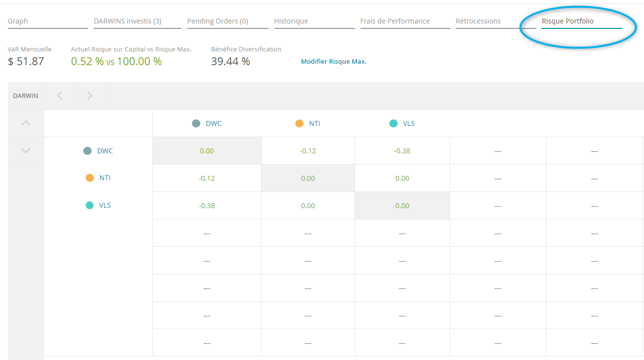
Task: Click the VLS row, NTI column 0.00 cell
Action: tap(308, 206)
